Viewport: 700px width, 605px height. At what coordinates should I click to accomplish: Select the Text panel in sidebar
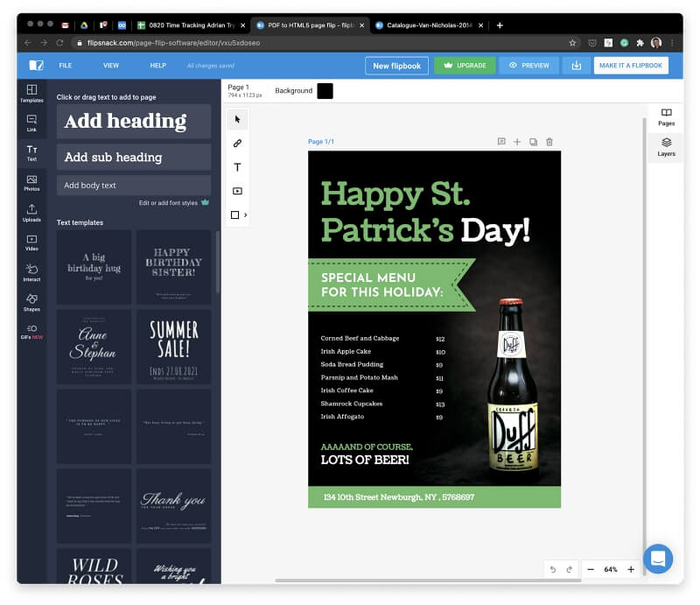click(31, 153)
